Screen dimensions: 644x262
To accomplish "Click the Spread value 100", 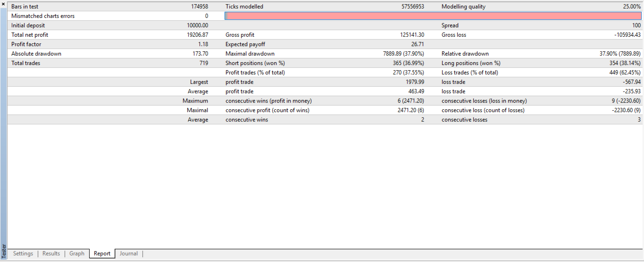I will click(x=636, y=25).
